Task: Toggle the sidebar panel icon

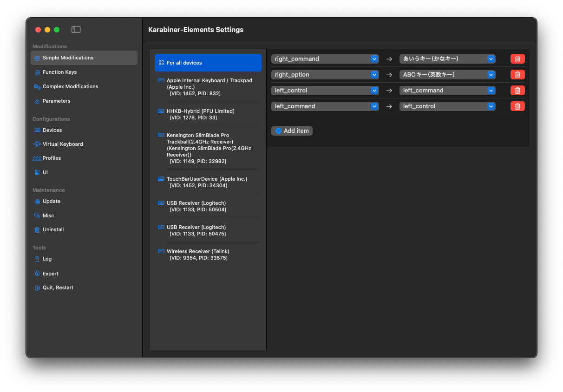Action: pyautogui.click(x=76, y=30)
